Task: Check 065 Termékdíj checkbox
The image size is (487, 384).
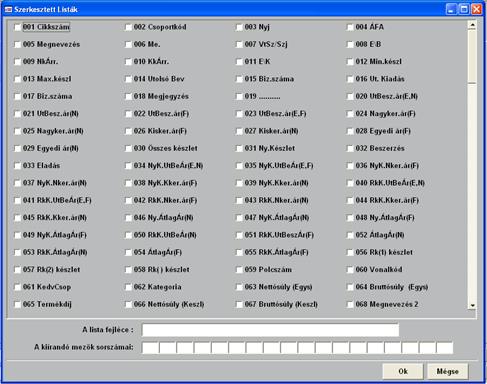Action: [x=17, y=304]
